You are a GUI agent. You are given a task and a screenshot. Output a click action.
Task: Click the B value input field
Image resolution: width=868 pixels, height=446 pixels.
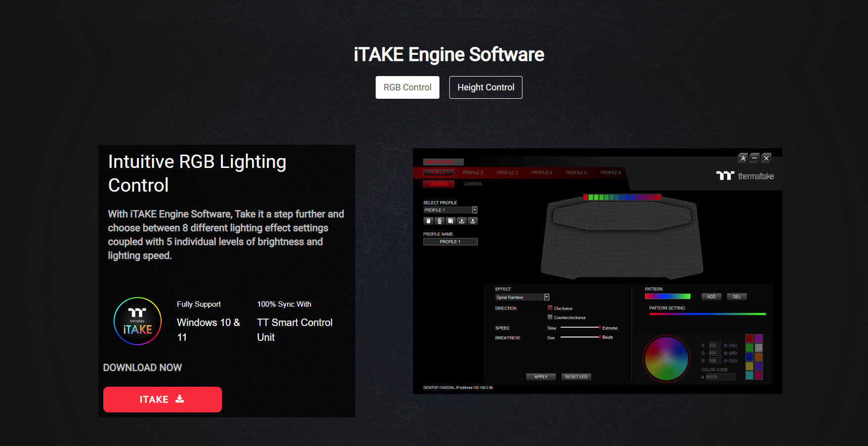(x=715, y=361)
